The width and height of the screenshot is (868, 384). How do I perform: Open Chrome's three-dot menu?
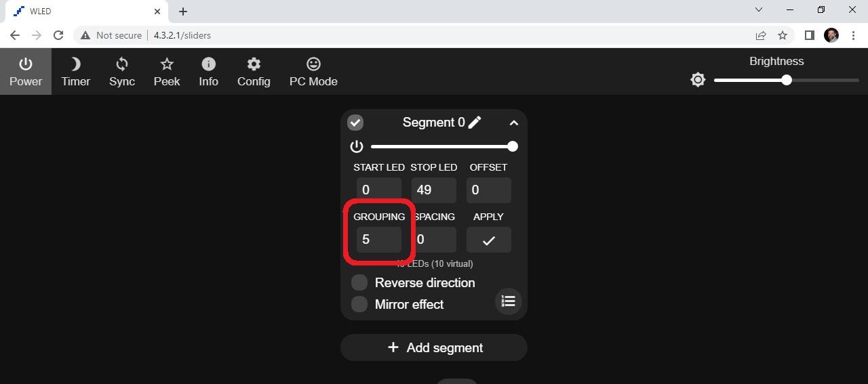[x=853, y=35]
